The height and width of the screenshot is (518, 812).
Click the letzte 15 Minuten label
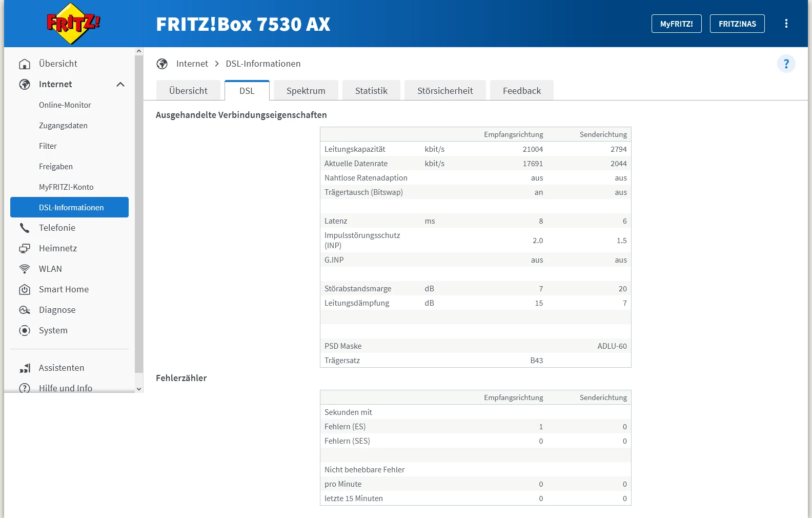354,498
